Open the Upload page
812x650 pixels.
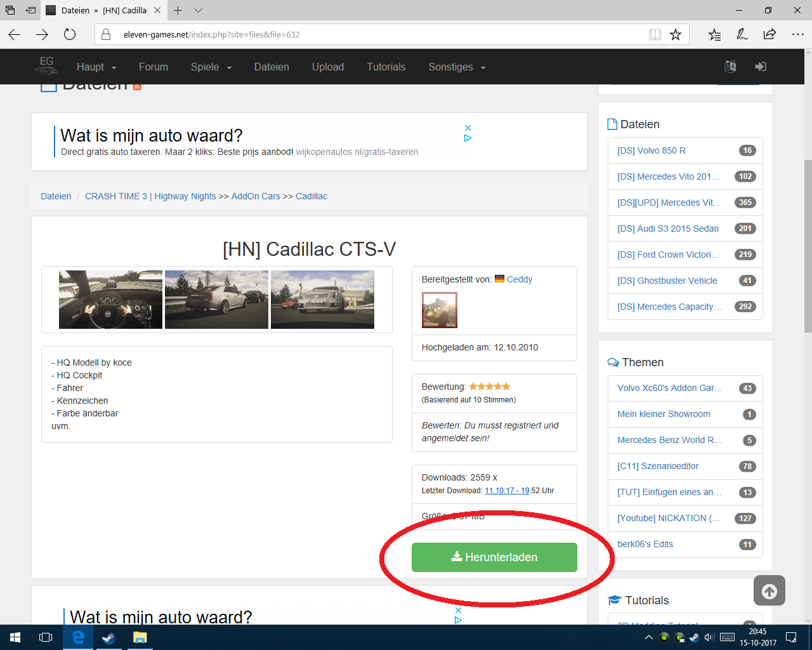click(328, 67)
